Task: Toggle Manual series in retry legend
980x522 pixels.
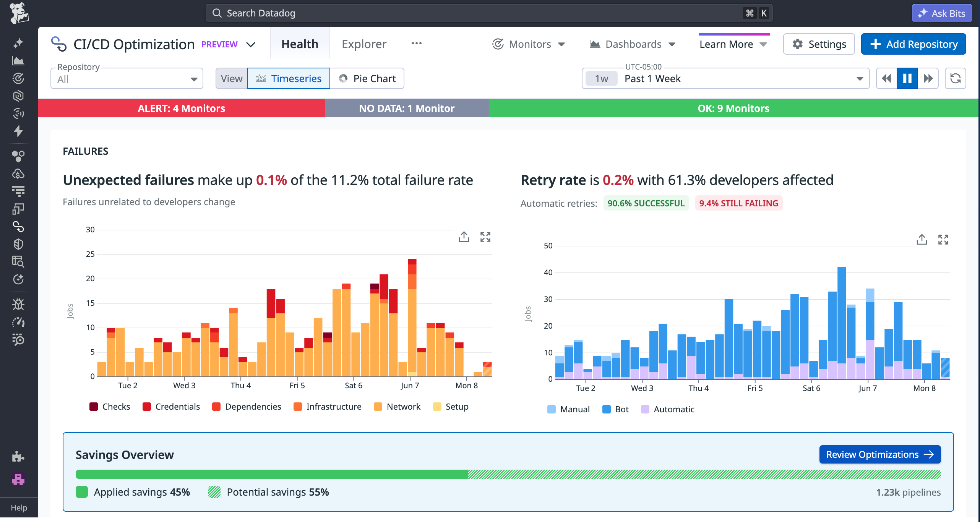Action: (569, 409)
